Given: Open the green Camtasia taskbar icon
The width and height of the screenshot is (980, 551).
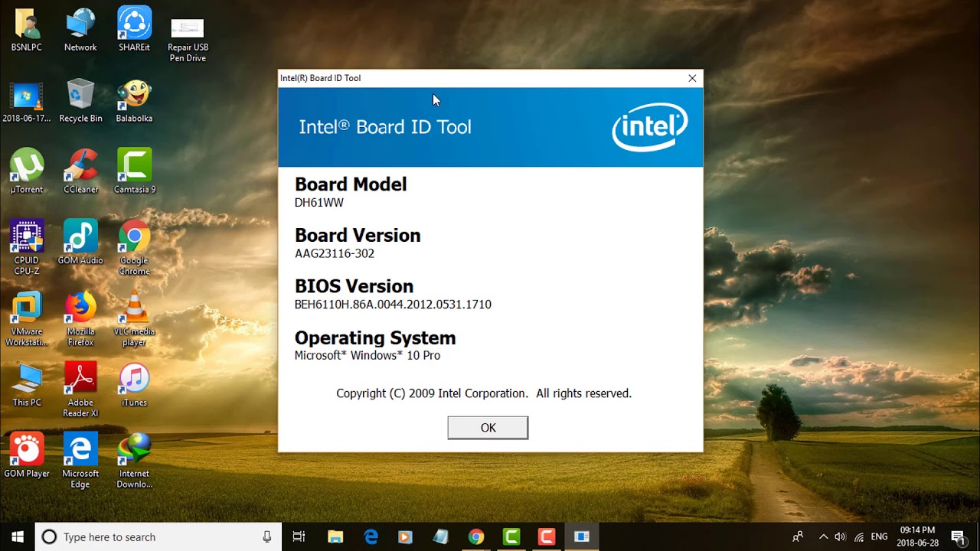Looking at the screenshot, I should [511, 536].
